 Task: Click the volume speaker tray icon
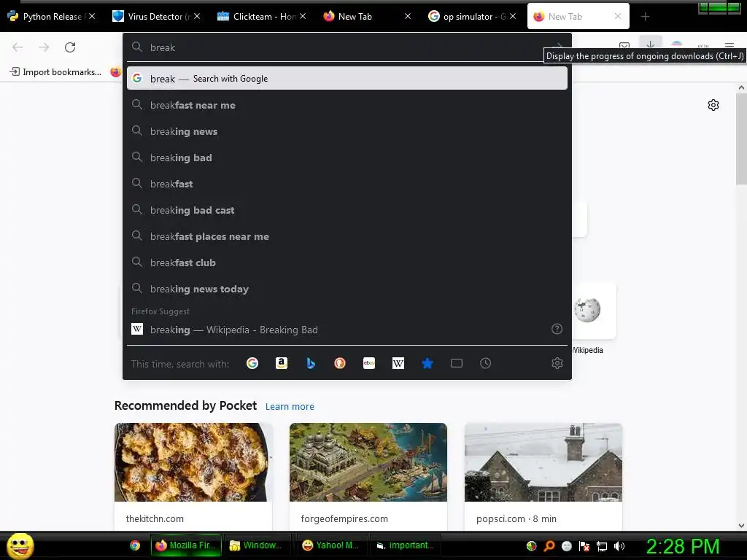pos(619,546)
